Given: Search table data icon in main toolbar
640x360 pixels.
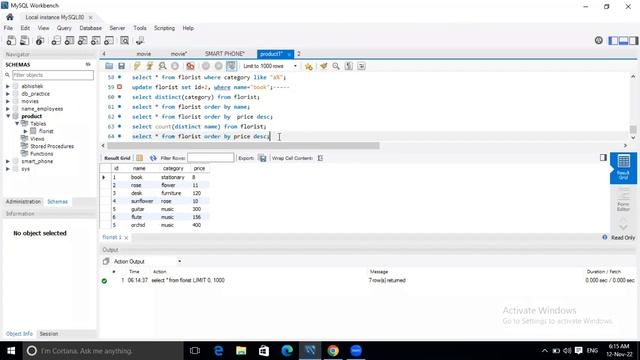Looking at the screenshot, I should 124,40.
